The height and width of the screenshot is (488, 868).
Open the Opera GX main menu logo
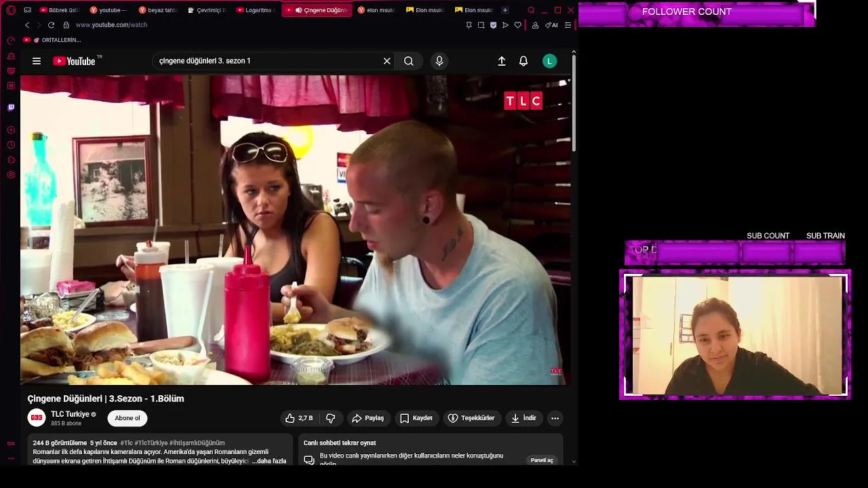(x=11, y=10)
